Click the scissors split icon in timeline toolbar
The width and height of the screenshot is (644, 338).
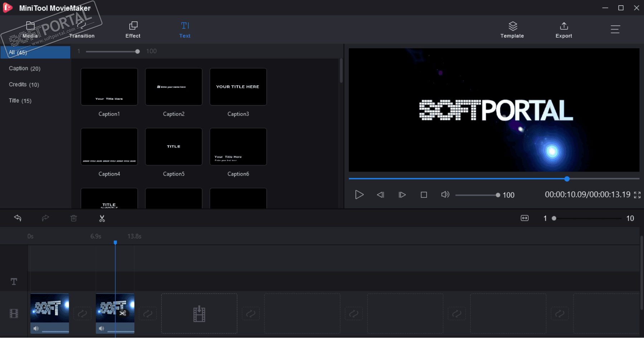102,219
